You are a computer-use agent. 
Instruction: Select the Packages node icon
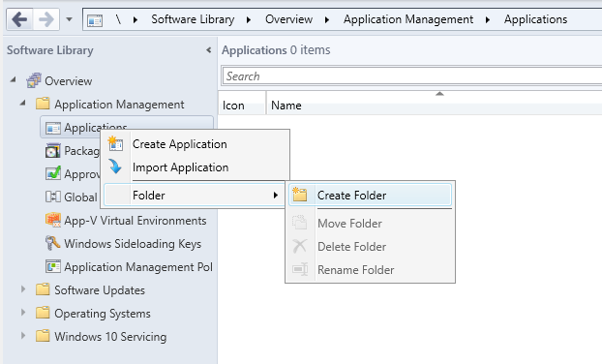[x=52, y=151]
